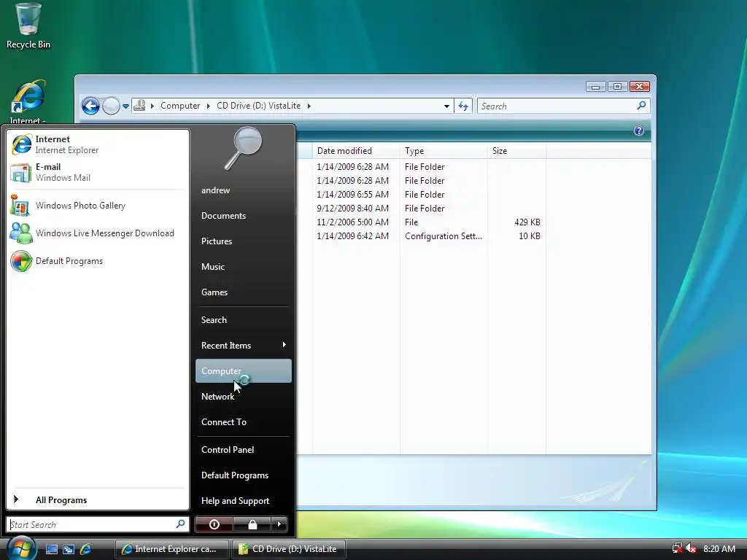747x560 pixels.
Task: Launch Internet Explorer from Start menu
Action: [98, 144]
